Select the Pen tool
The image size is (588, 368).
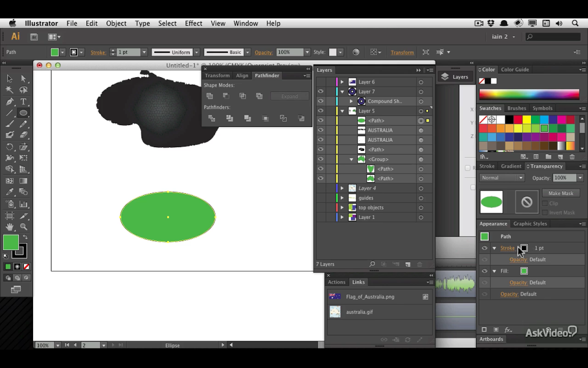coord(9,102)
